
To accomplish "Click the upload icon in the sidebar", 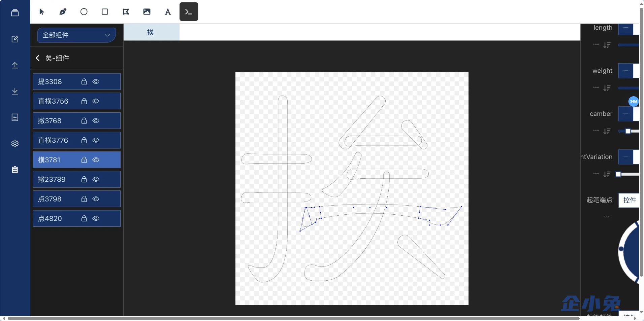I will (15, 65).
